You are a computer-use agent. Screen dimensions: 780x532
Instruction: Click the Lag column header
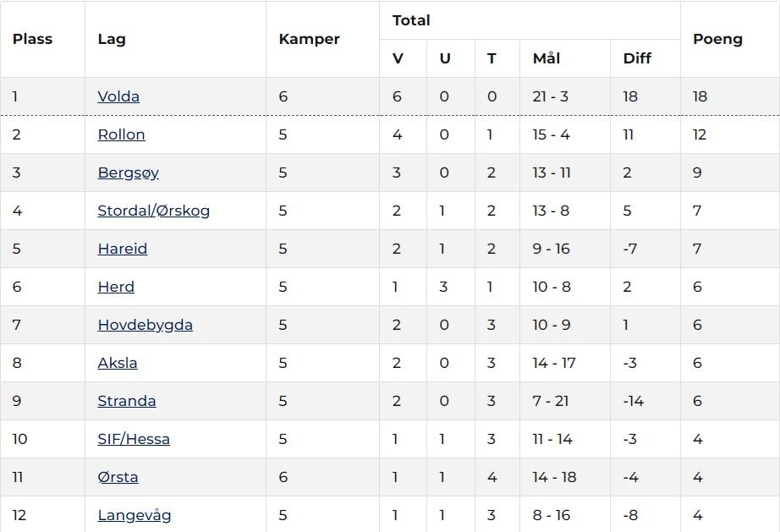click(112, 39)
